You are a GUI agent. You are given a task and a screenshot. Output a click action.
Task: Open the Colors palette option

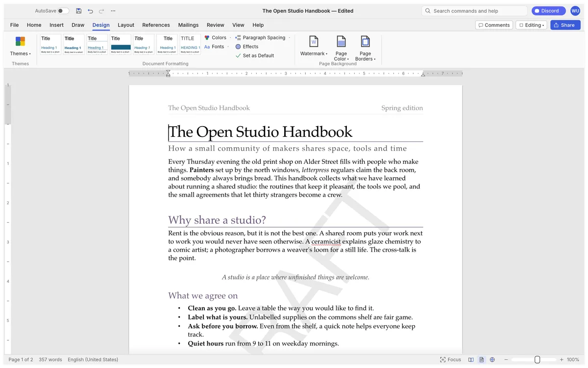pyautogui.click(x=215, y=38)
